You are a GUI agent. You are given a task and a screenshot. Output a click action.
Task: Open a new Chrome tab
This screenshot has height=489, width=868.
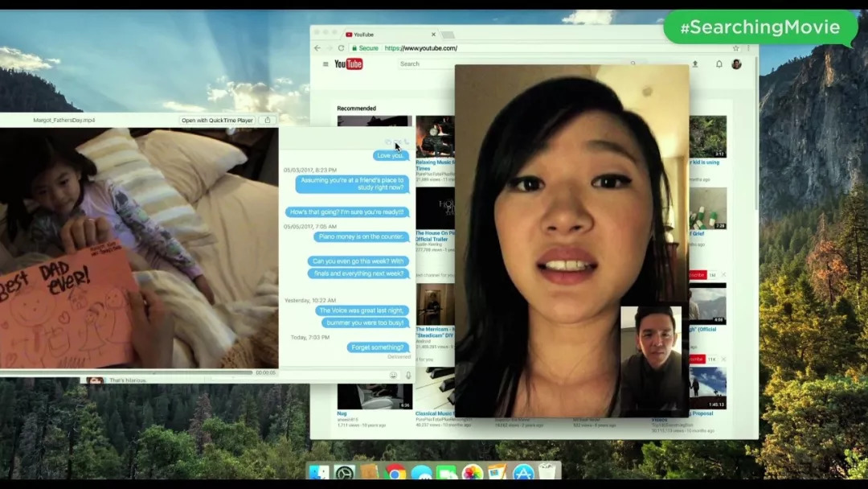point(448,35)
